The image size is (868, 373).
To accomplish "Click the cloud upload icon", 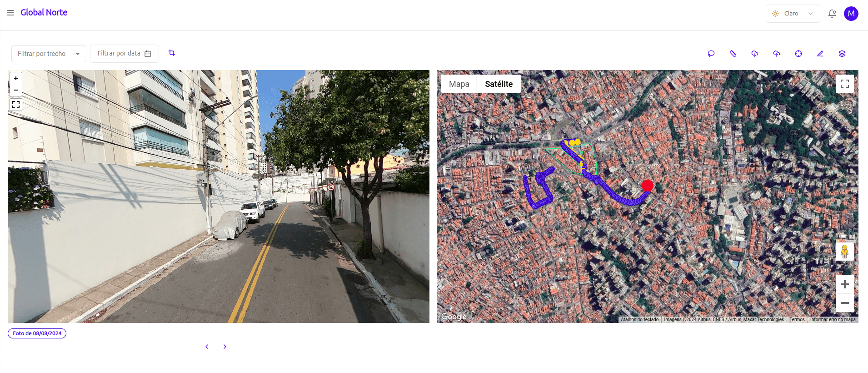I will click(777, 54).
